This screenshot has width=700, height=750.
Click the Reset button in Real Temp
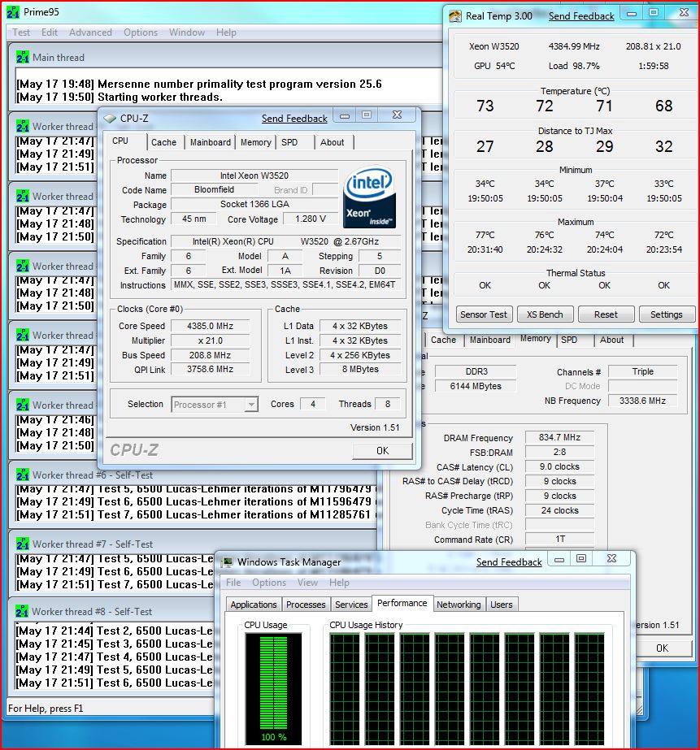(x=606, y=314)
